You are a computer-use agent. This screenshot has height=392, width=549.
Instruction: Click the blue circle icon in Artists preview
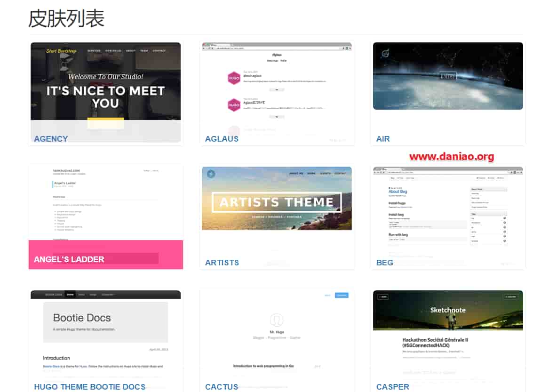[211, 174]
